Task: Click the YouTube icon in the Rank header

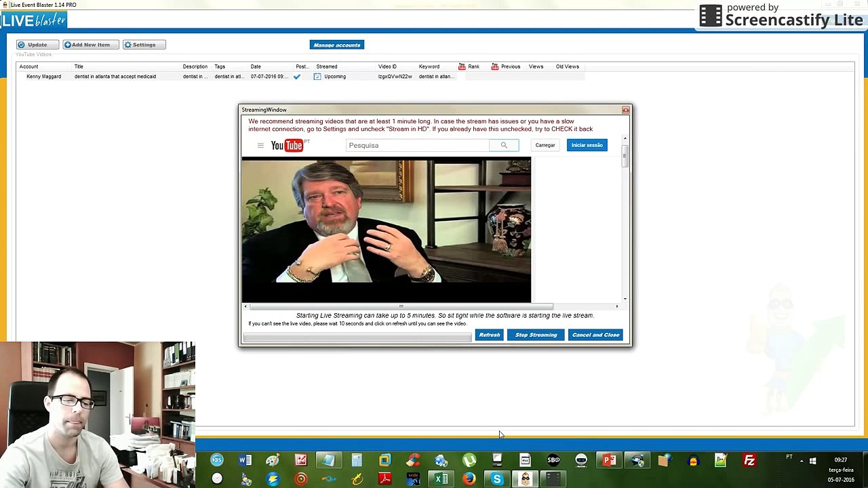Action: tap(462, 66)
